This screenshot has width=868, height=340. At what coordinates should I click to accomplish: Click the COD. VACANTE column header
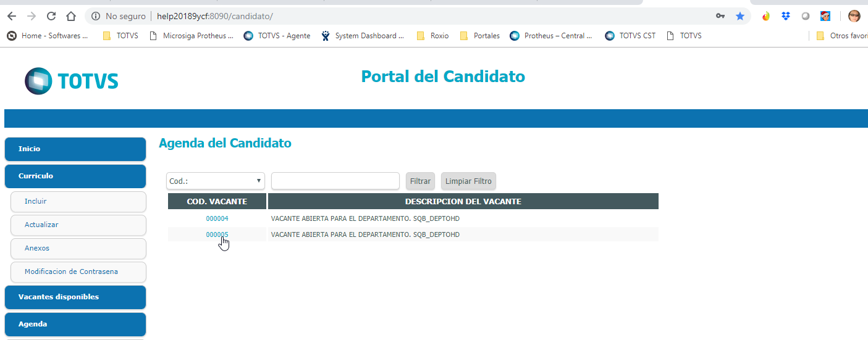click(x=217, y=201)
